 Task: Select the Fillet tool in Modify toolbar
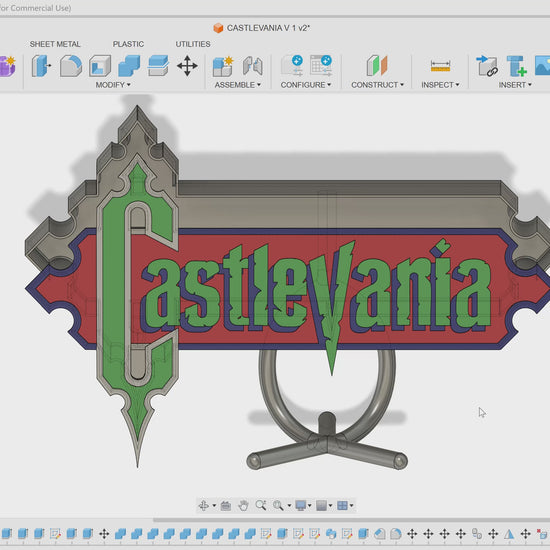click(x=71, y=66)
